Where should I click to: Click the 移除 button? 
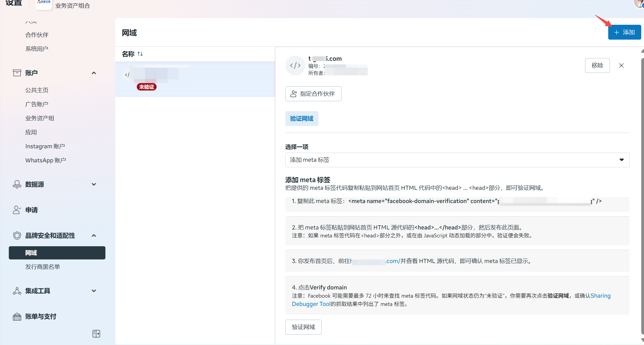597,65
